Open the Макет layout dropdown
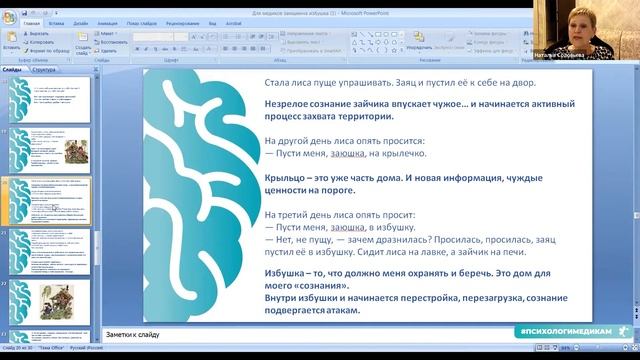Image resolution: width=640 pixels, height=360 pixels. 106,34
